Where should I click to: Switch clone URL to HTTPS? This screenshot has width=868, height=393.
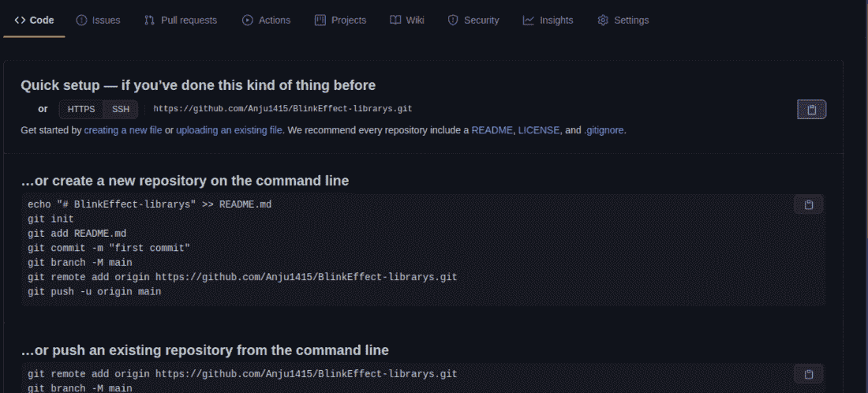pos(81,109)
